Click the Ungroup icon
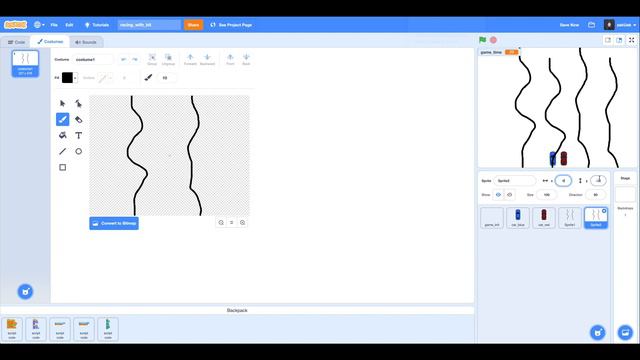 pyautogui.click(x=168, y=60)
